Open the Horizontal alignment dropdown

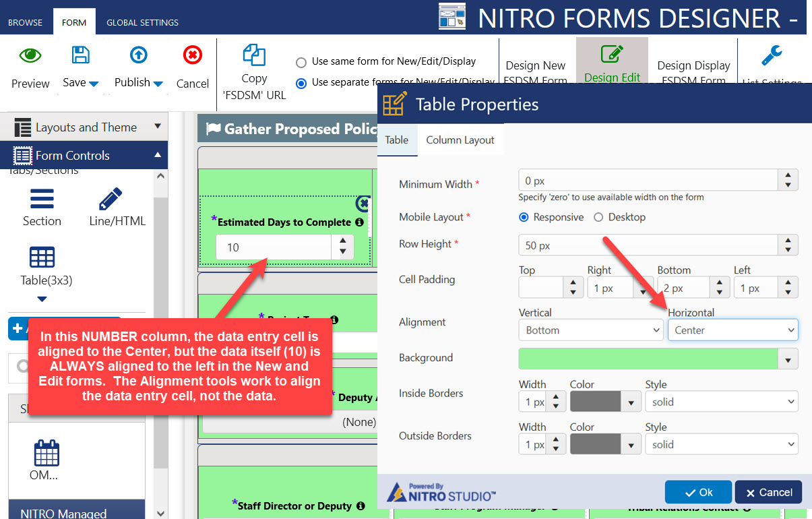point(733,330)
